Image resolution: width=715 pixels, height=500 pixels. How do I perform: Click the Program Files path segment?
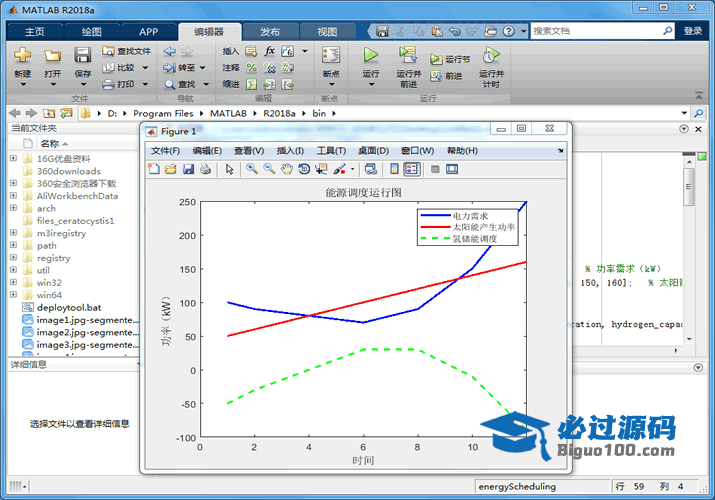pyautogui.click(x=163, y=113)
